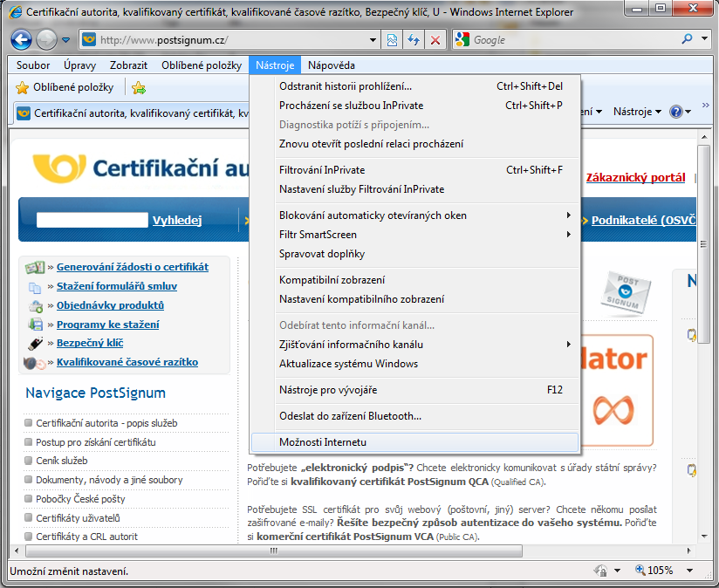Open Bezpečný klíč link

click(x=90, y=343)
